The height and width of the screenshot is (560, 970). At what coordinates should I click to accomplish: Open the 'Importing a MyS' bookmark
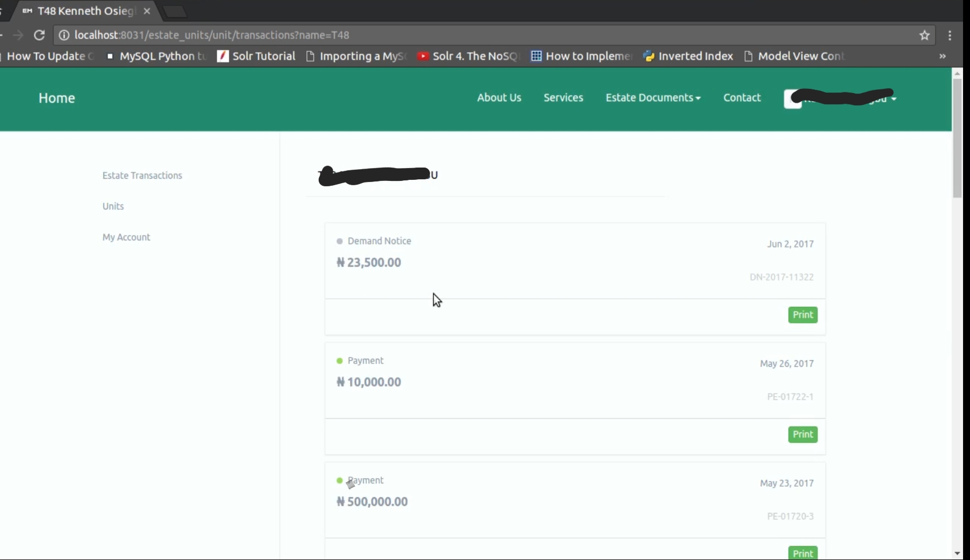tap(357, 56)
